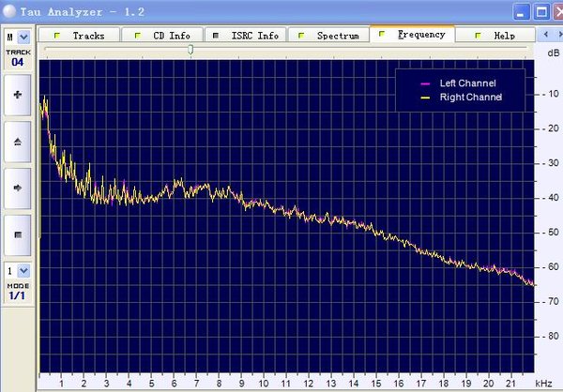Click the icon on Frequency tab

382,34
